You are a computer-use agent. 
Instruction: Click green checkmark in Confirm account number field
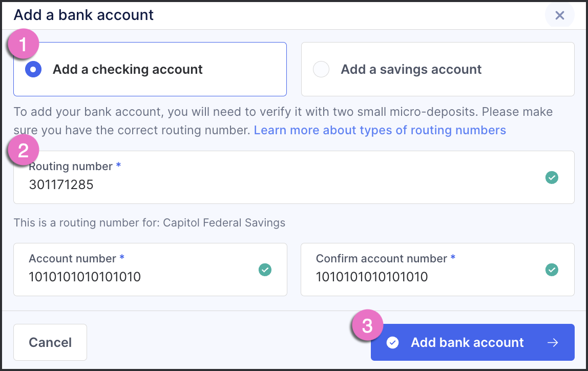[x=552, y=270]
